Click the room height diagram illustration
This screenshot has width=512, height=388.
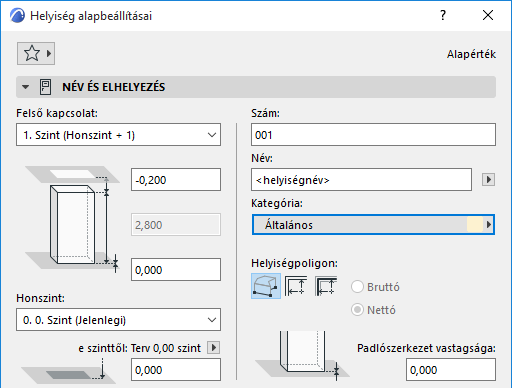(x=72, y=219)
